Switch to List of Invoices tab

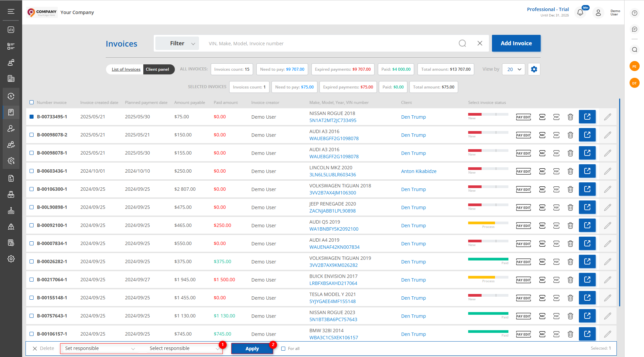(126, 69)
